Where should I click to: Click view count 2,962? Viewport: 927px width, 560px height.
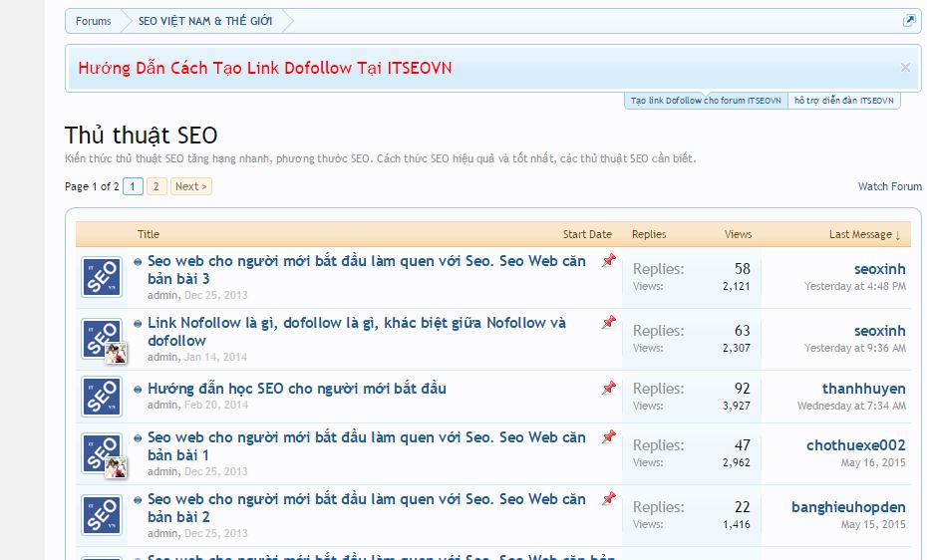click(736, 463)
